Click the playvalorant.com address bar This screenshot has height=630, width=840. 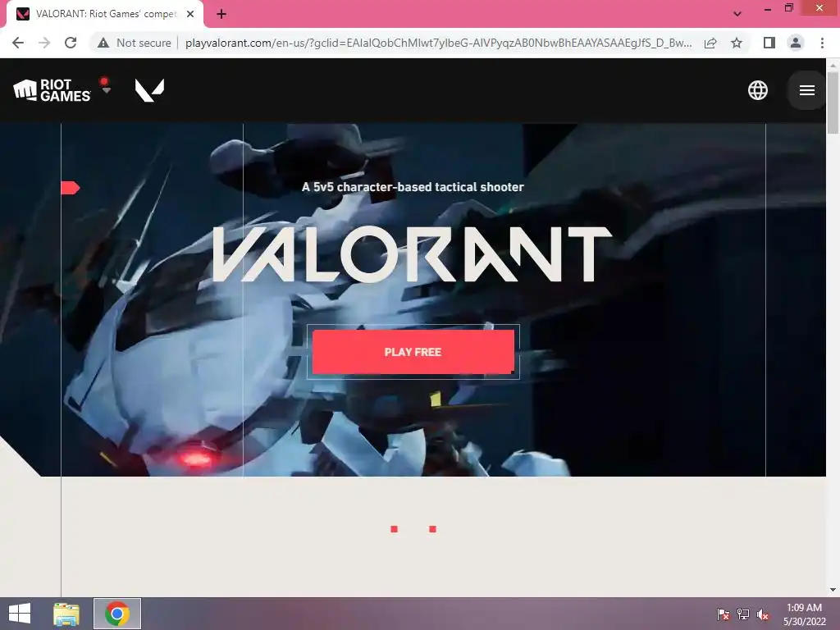point(438,43)
